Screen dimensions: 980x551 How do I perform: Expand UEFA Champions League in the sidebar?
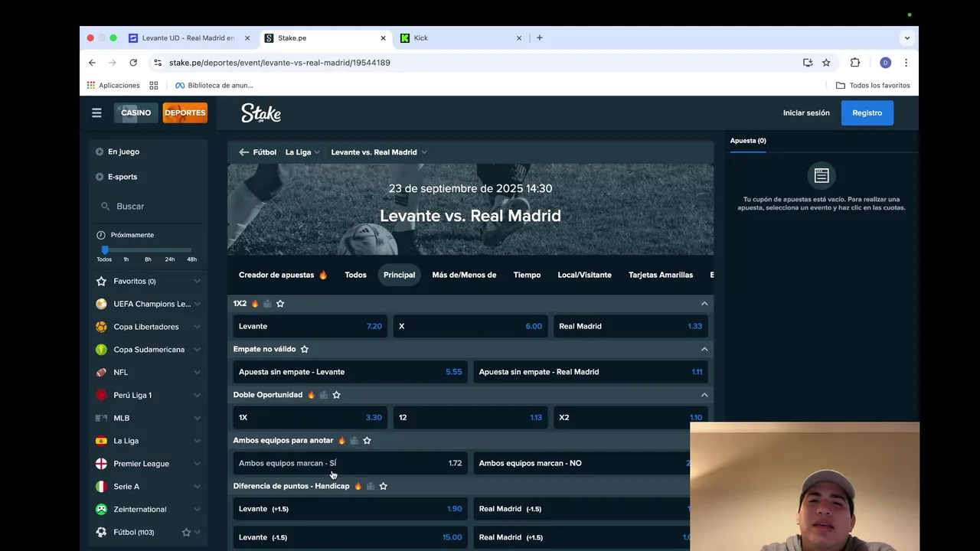[197, 304]
